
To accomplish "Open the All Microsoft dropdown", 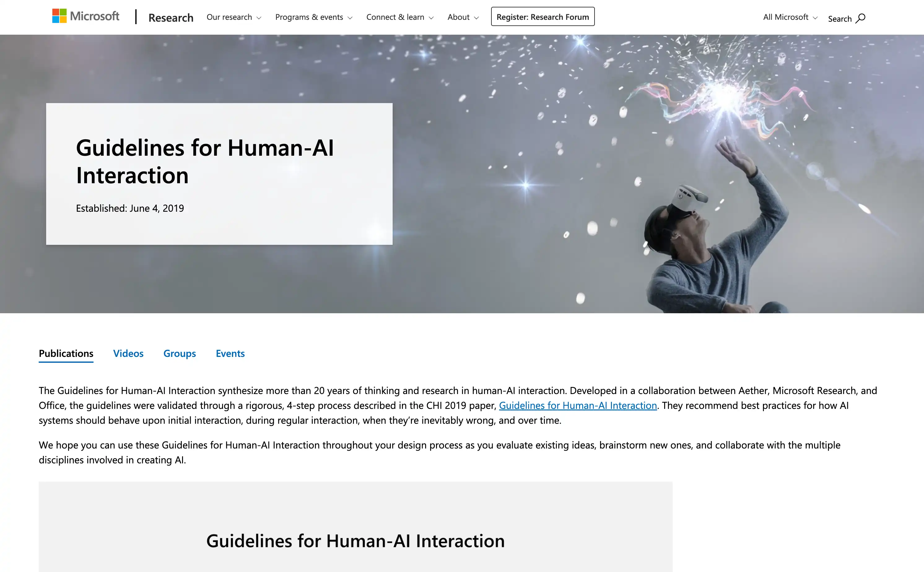I will (x=790, y=17).
